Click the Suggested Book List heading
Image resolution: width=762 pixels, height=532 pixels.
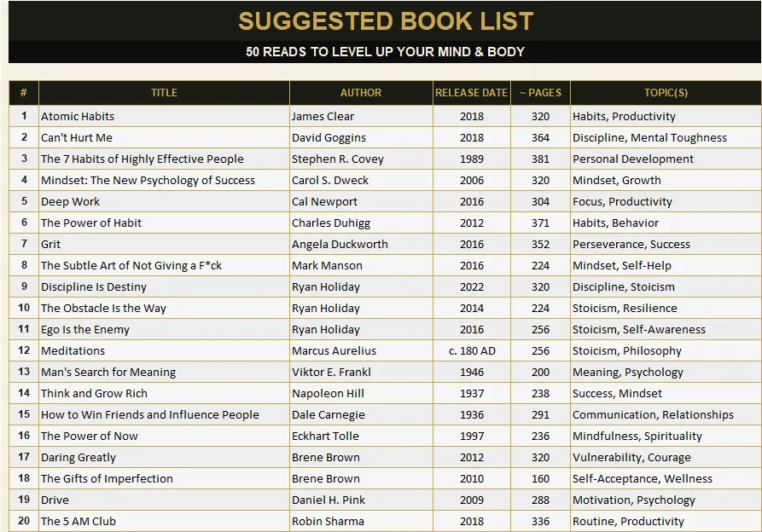[386, 21]
